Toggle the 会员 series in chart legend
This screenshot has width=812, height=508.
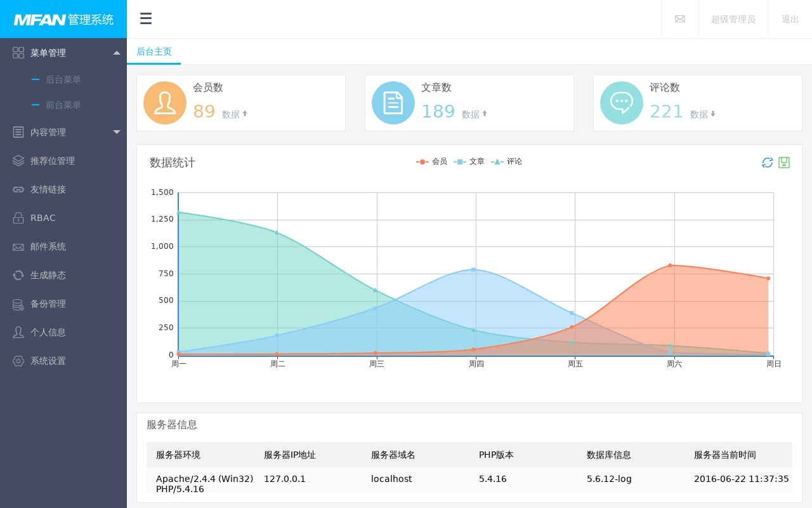tap(432, 162)
